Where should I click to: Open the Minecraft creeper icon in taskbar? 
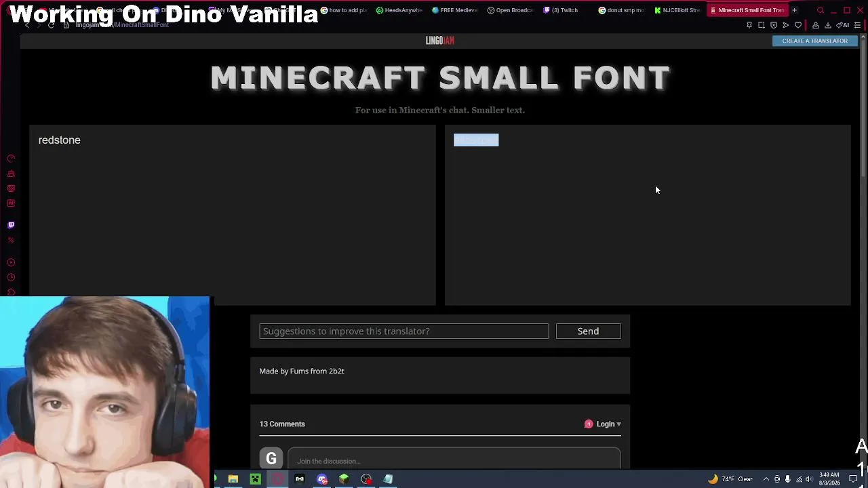coord(255,479)
